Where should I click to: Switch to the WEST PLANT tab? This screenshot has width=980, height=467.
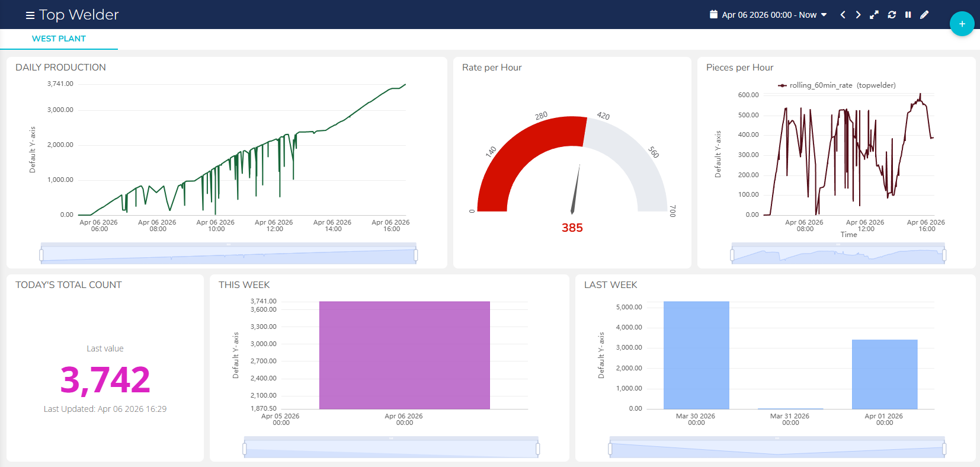59,39
